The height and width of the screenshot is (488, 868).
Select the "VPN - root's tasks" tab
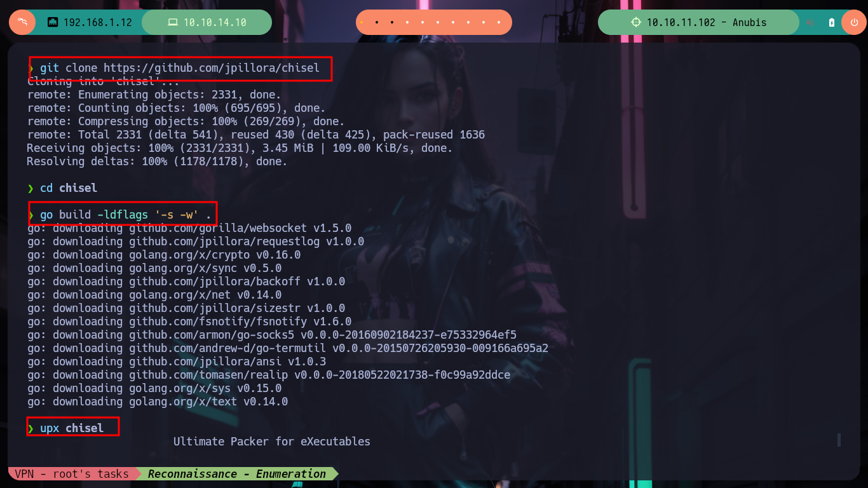click(x=72, y=473)
